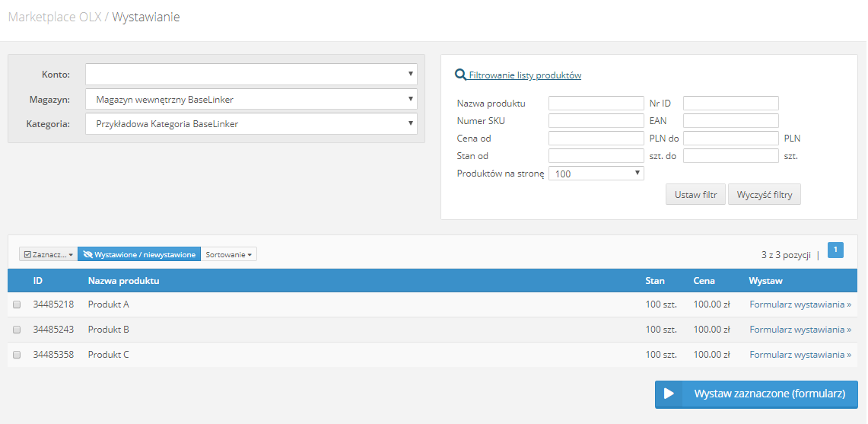Click the Wyczyść filtry button
Screen dimensions: 868x424
764,195
